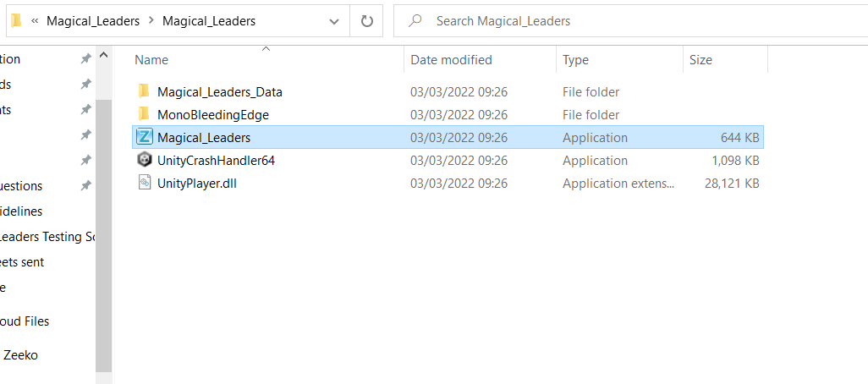Click the date of Magical_Leaders_Data
The width and height of the screenshot is (868, 384).
coord(459,92)
